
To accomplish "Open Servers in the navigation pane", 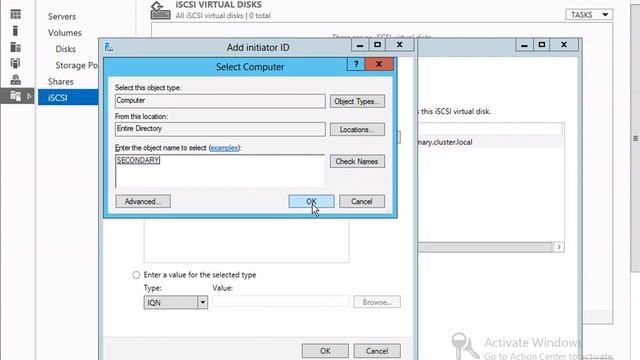I will pos(62,16).
